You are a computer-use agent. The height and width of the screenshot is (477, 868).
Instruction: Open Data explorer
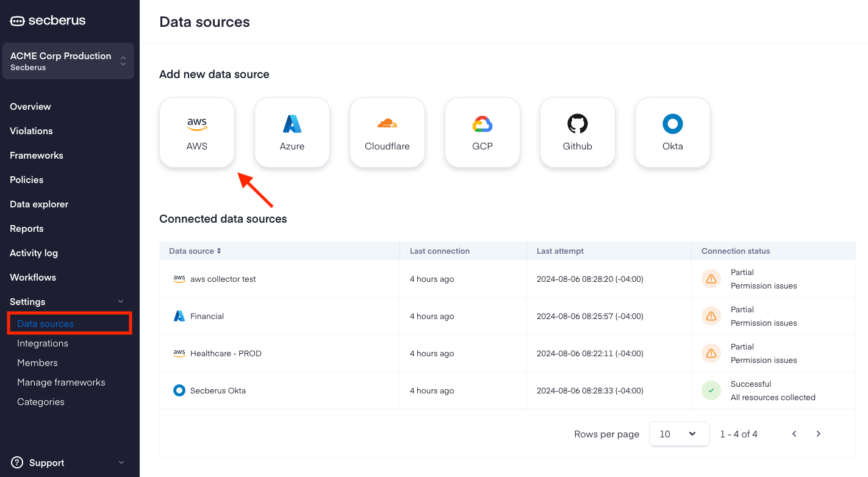tap(39, 204)
